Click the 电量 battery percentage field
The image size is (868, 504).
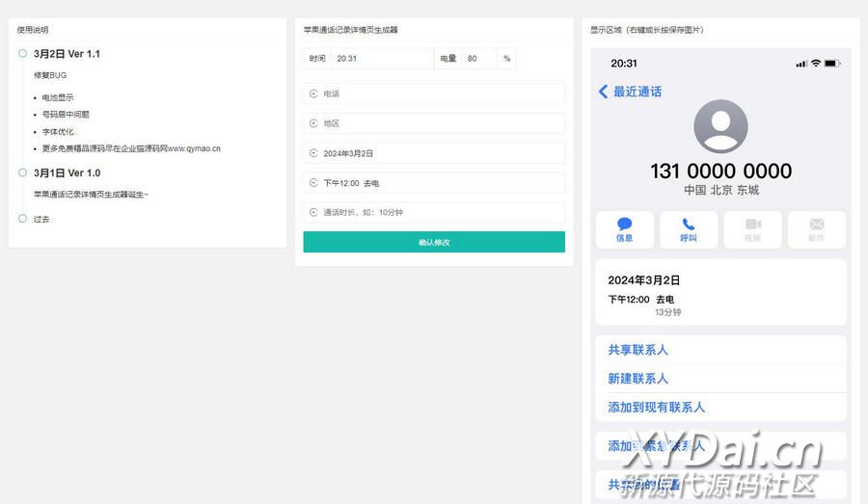pos(478,59)
